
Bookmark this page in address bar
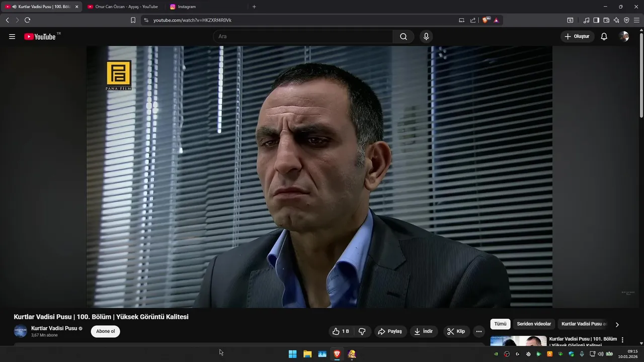tap(133, 20)
